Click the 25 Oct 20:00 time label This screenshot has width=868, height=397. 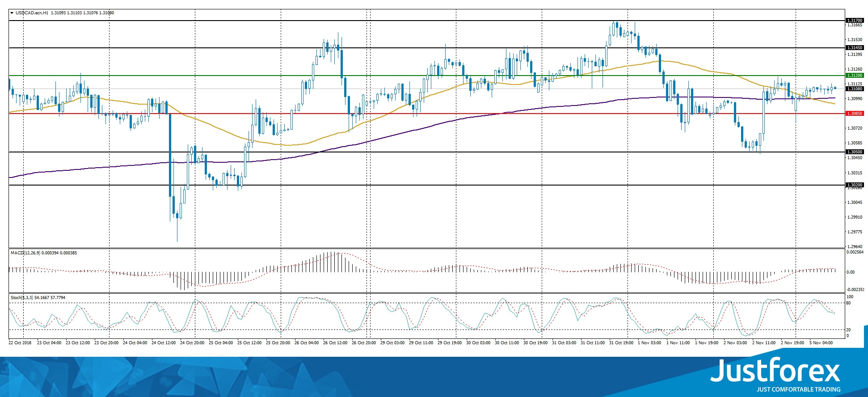click(x=278, y=343)
